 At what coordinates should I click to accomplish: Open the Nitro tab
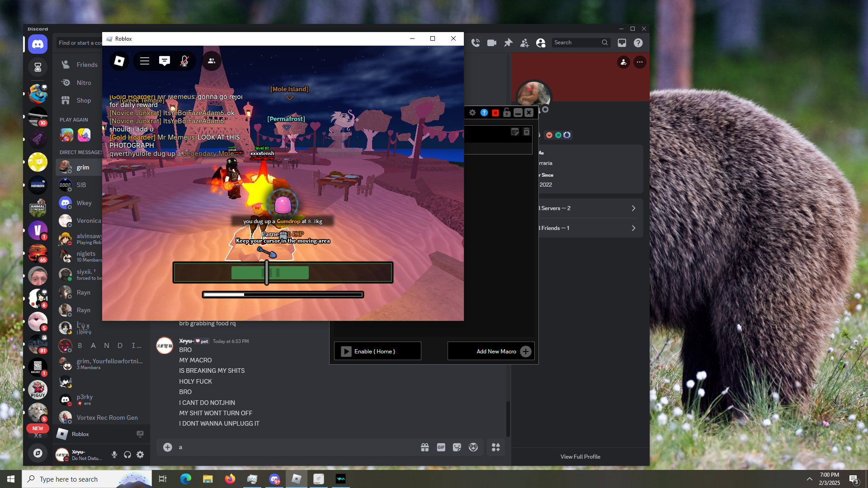84,83
